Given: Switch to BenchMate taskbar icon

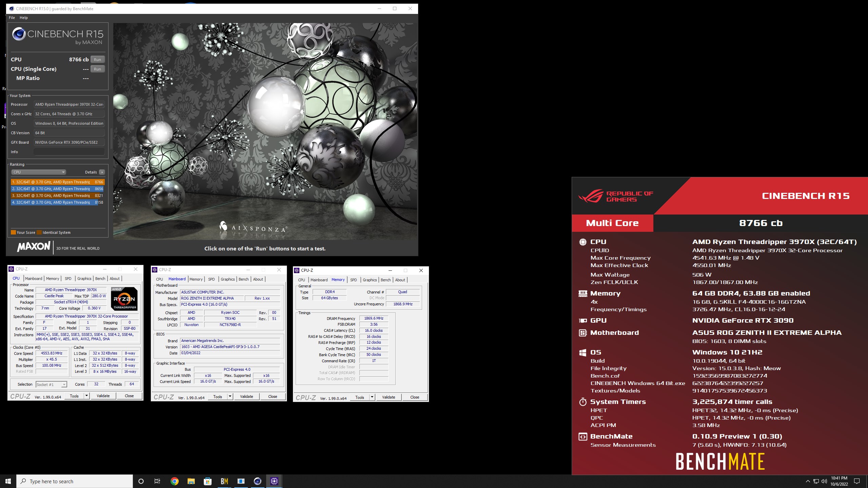Looking at the screenshot, I should point(224,481).
